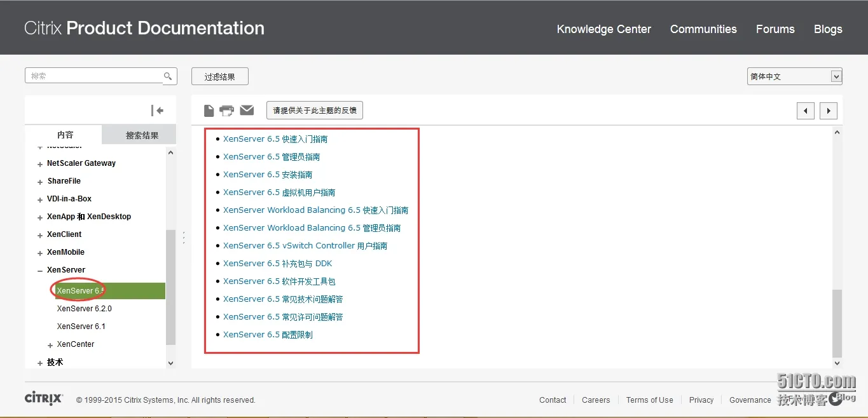Expand XenApp 和 XenDesktop node
The width and height of the screenshot is (868, 418).
coord(40,217)
